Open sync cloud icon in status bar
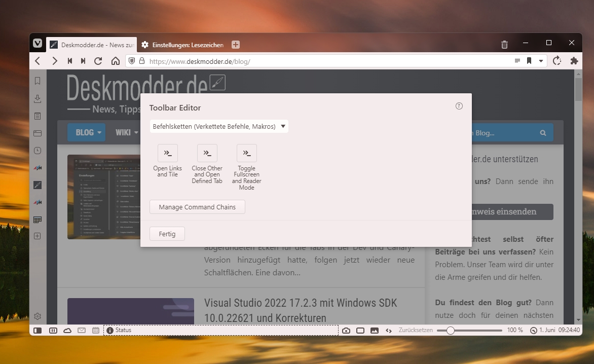This screenshot has height=364, width=594. [67, 331]
